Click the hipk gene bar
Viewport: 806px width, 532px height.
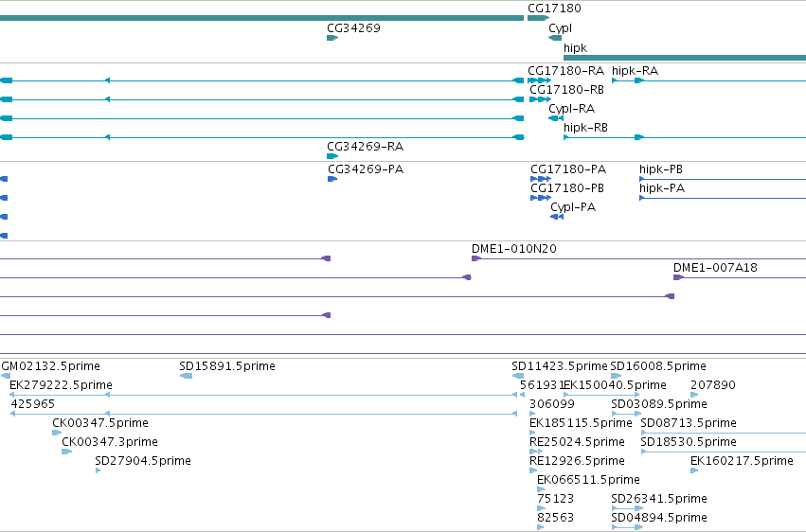point(685,58)
